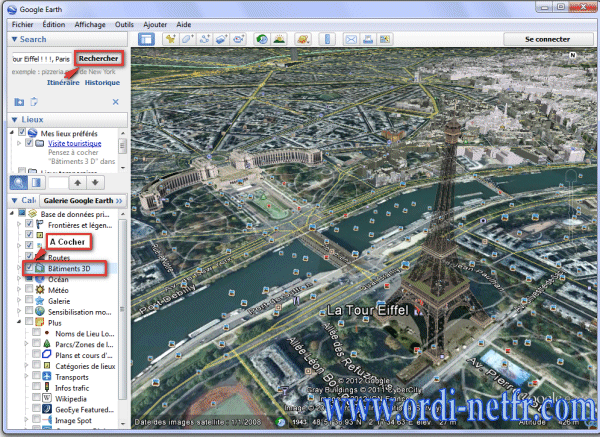Click the search text input field
Viewport: 600px width, 437px height.
41,59
